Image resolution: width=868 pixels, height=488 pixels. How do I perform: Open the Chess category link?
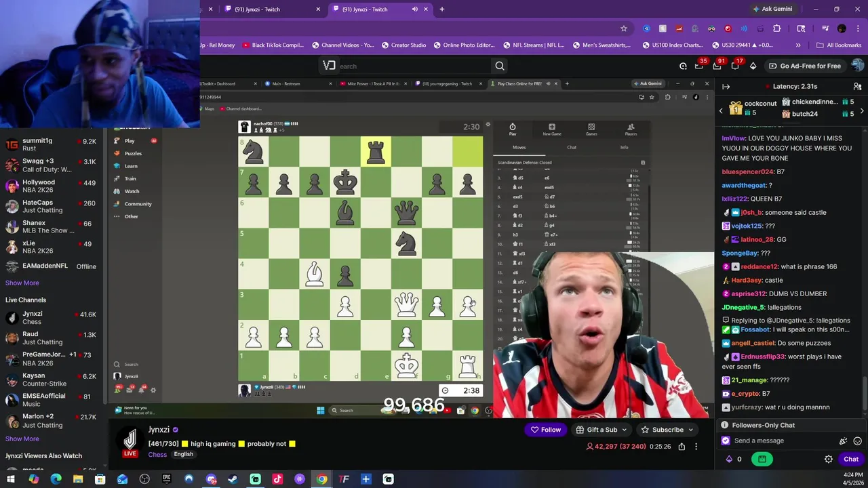point(157,454)
